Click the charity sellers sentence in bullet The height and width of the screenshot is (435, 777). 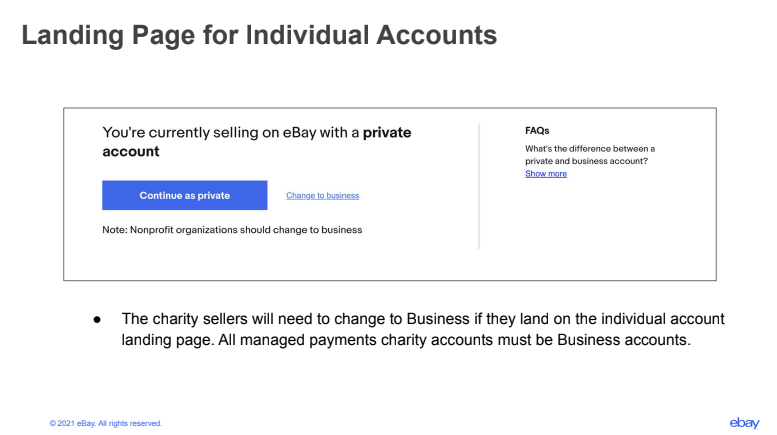(423, 319)
